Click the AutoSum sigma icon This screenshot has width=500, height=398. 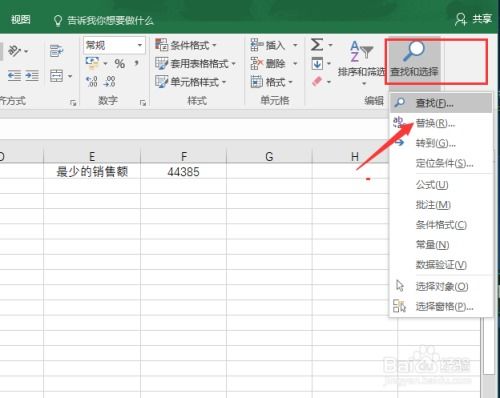click(317, 44)
